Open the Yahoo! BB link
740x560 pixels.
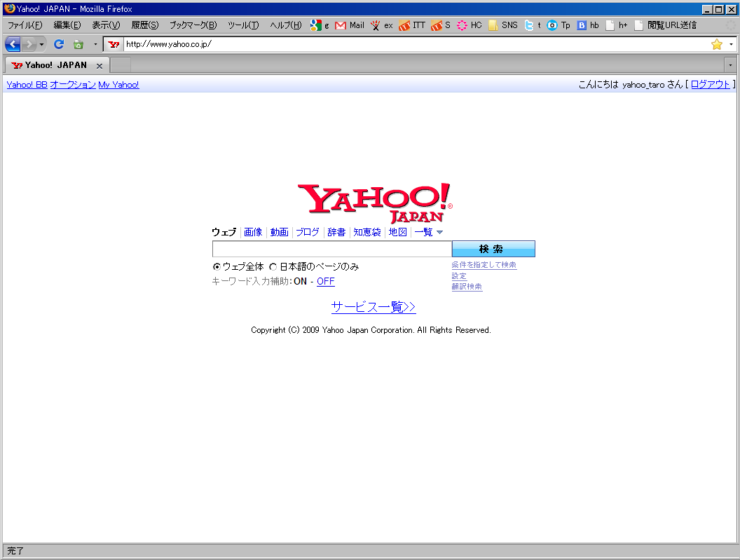27,85
